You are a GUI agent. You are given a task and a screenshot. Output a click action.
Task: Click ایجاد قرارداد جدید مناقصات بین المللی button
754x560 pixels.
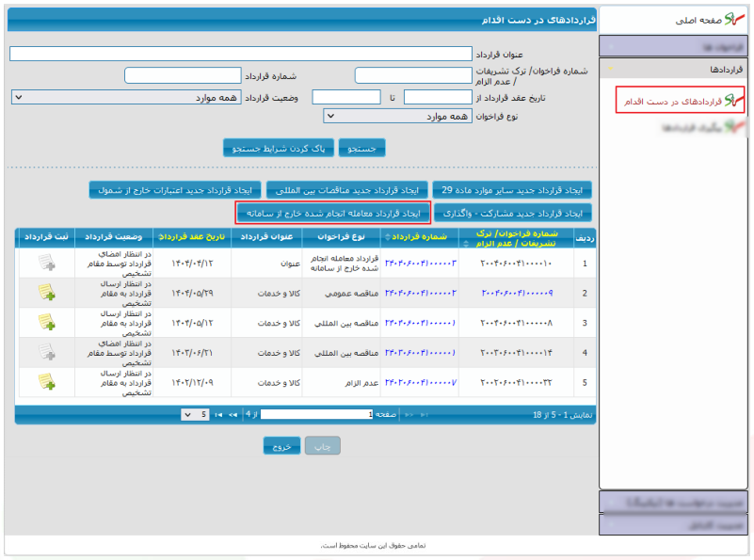pyautogui.click(x=347, y=190)
